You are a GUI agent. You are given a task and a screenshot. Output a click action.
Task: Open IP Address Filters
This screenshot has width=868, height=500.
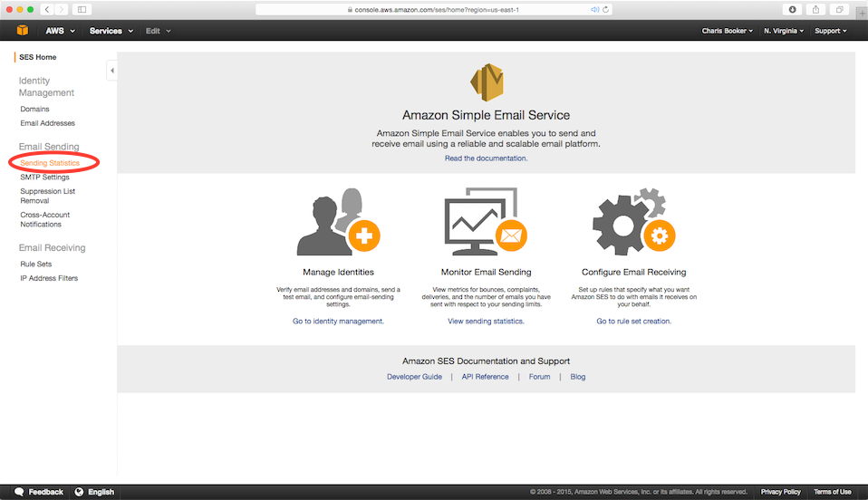coord(49,278)
